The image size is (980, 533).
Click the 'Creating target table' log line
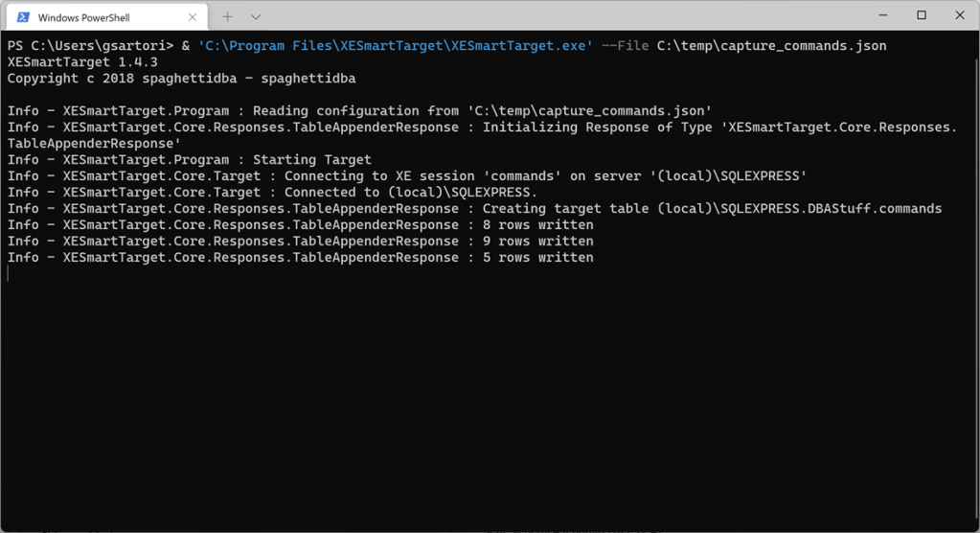[474, 209]
